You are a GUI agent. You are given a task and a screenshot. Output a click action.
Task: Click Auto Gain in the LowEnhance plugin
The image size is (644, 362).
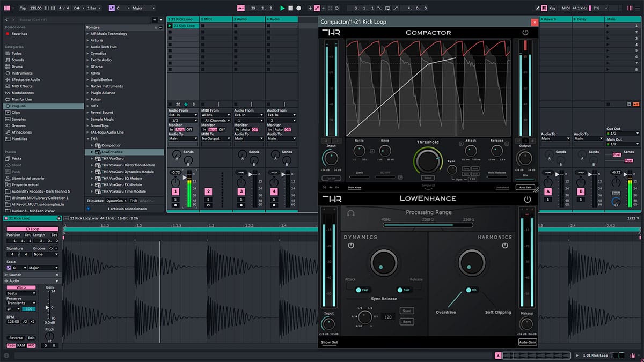click(x=528, y=342)
